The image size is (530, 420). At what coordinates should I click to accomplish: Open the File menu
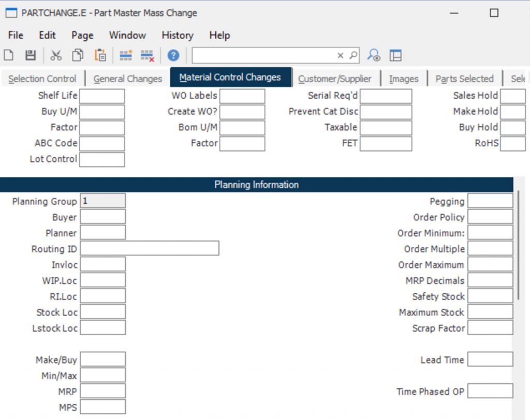coord(16,35)
